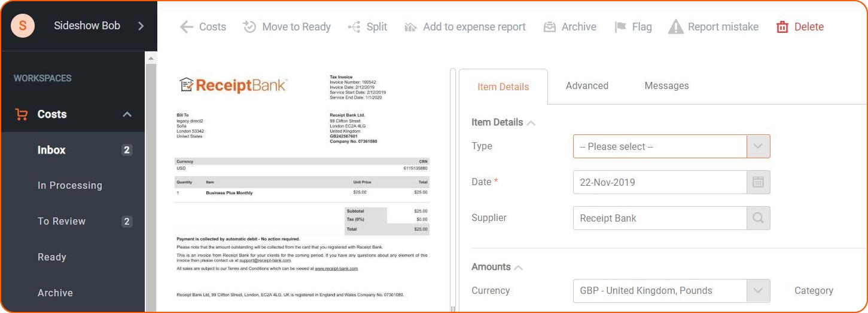This screenshot has height=313, width=868.
Task: Switch to the Messages tab
Action: (x=666, y=85)
